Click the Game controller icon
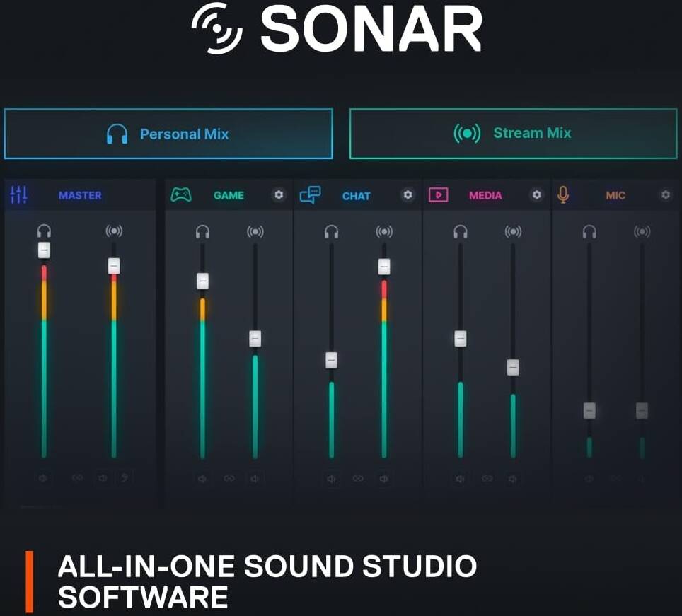The height and width of the screenshot is (616, 682). [x=181, y=194]
